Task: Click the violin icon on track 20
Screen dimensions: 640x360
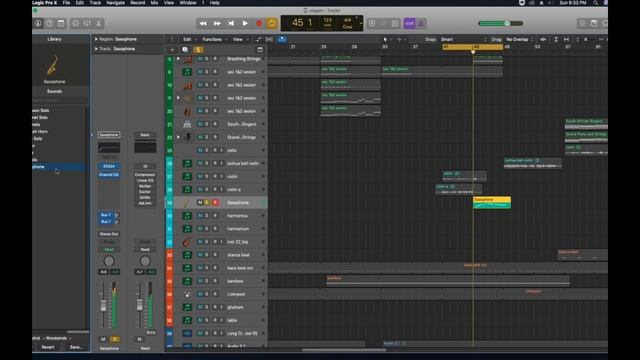Action: [187, 111]
